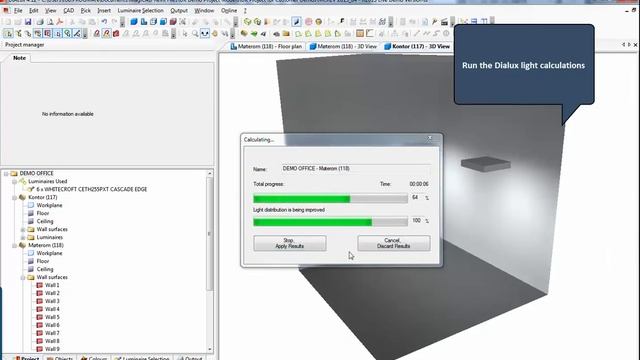The height and width of the screenshot is (360, 640).
Task: Click the project tree scrollbar down arrow
Action: tap(210, 349)
